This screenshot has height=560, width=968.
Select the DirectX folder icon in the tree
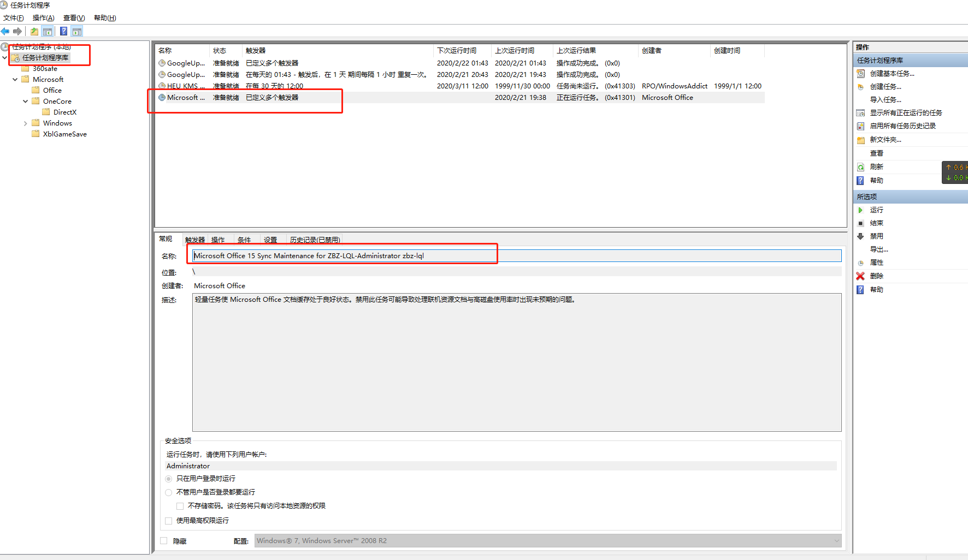pyautogui.click(x=46, y=112)
